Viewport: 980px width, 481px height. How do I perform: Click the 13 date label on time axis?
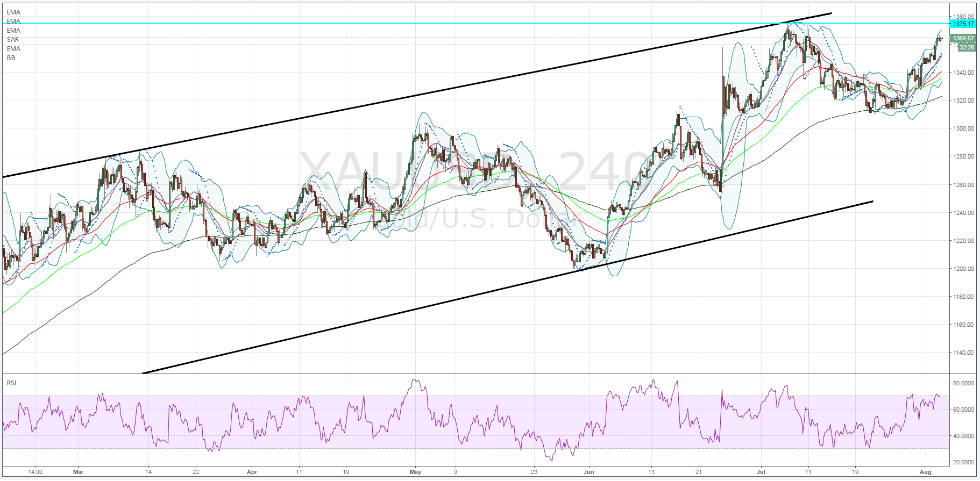click(651, 472)
